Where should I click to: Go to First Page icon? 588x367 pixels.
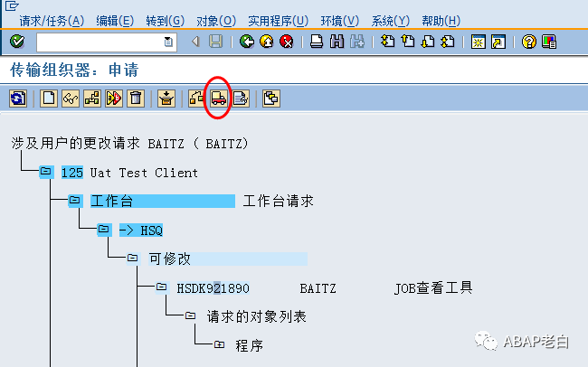point(388,42)
